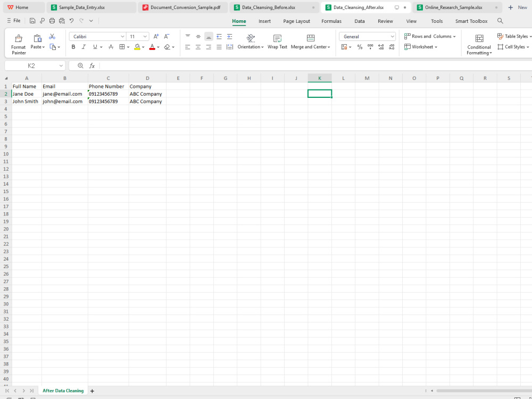This screenshot has width=532, height=399.
Task: Select cell containing jane@email.com
Action: click(x=65, y=94)
